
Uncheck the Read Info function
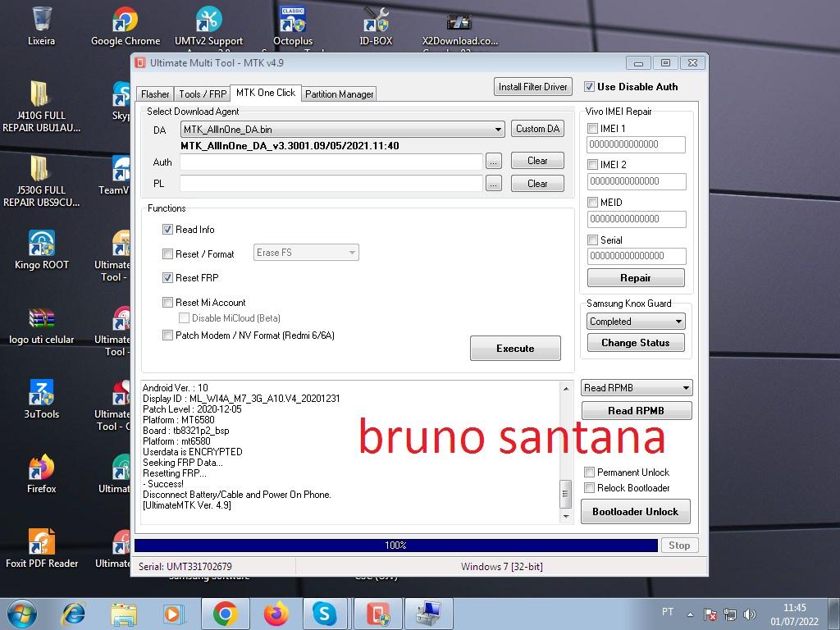click(x=167, y=230)
